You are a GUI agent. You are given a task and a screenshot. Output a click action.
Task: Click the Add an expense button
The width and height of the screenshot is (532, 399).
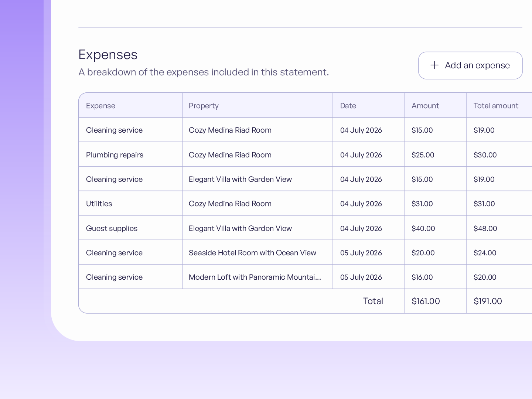[x=470, y=65]
